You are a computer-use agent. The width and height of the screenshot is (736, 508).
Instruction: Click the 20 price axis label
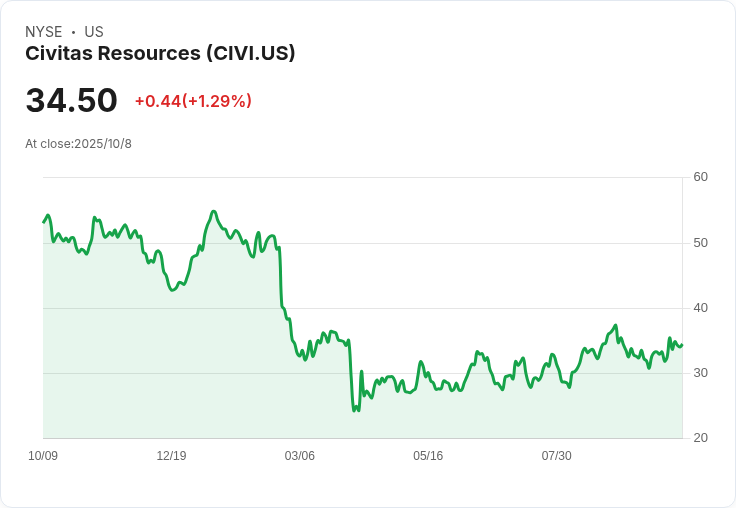[700, 438]
